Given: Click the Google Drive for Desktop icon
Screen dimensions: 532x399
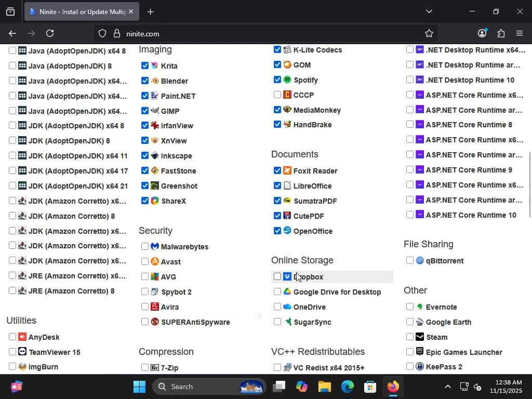Looking at the screenshot, I should click(287, 291).
